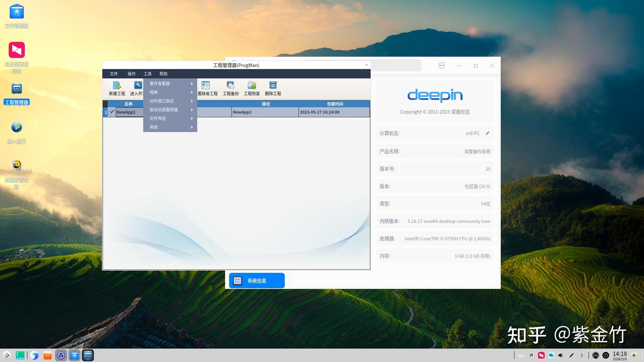This screenshot has width=644, height=362.
Task: Open the trash icon in the dock
Action: click(634, 355)
